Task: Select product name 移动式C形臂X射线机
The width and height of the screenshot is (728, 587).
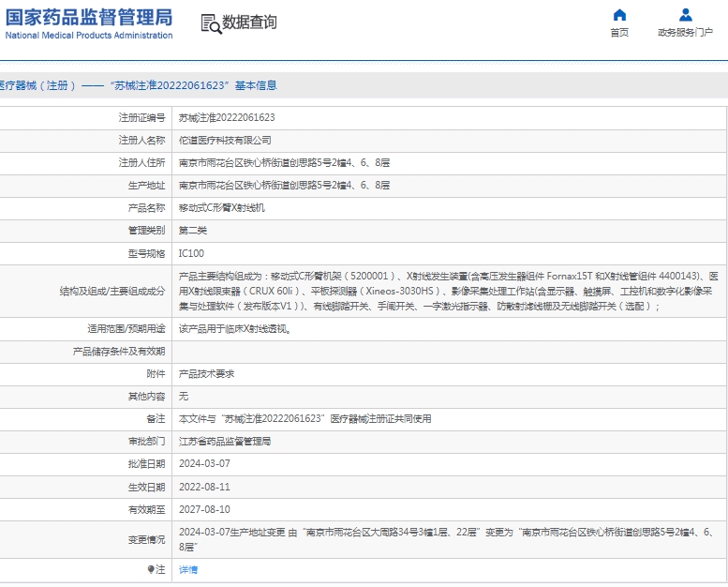Action: coord(222,208)
